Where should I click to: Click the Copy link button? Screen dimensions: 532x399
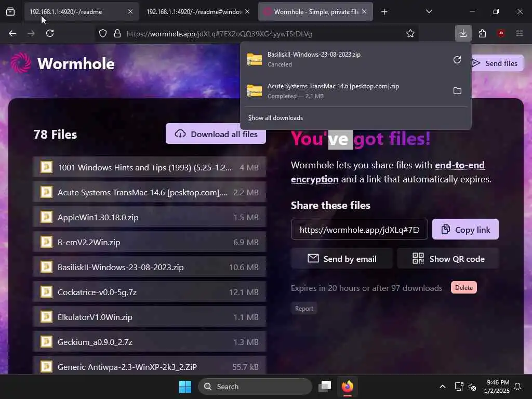point(465,230)
